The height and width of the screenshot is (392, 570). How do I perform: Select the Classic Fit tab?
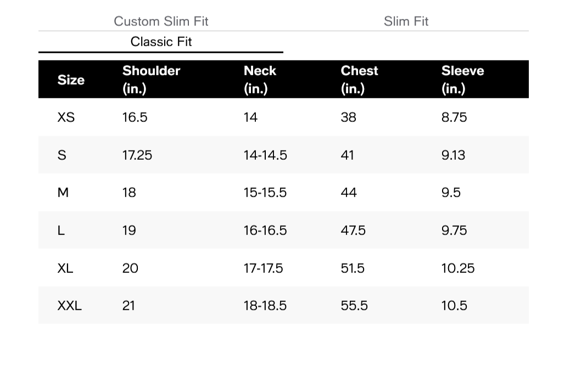coord(161,42)
